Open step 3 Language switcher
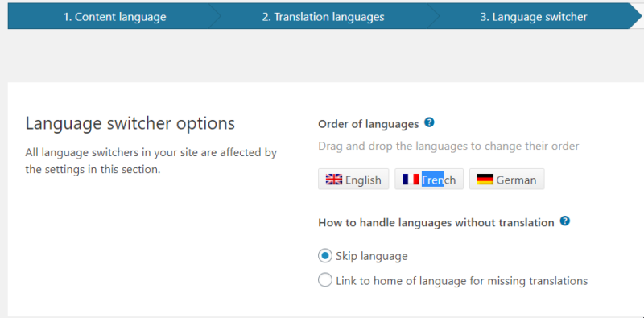The image size is (644, 318). (534, 17)
